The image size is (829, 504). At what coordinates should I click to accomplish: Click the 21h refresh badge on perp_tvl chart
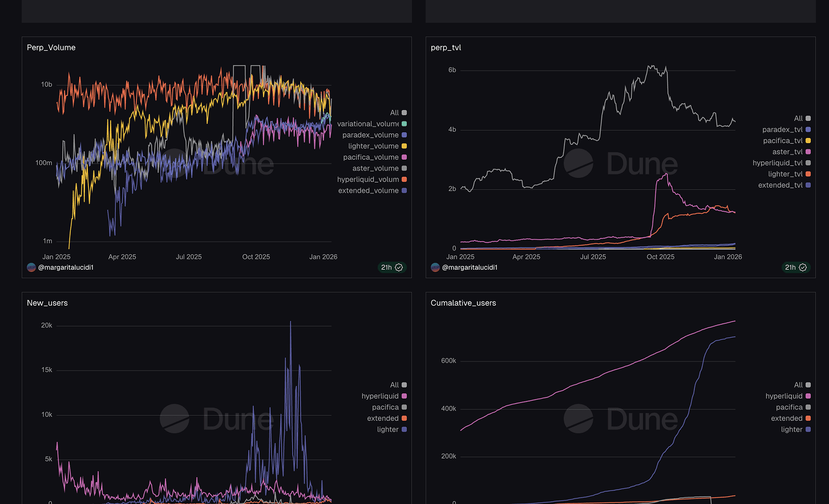(x=795, y=267)
